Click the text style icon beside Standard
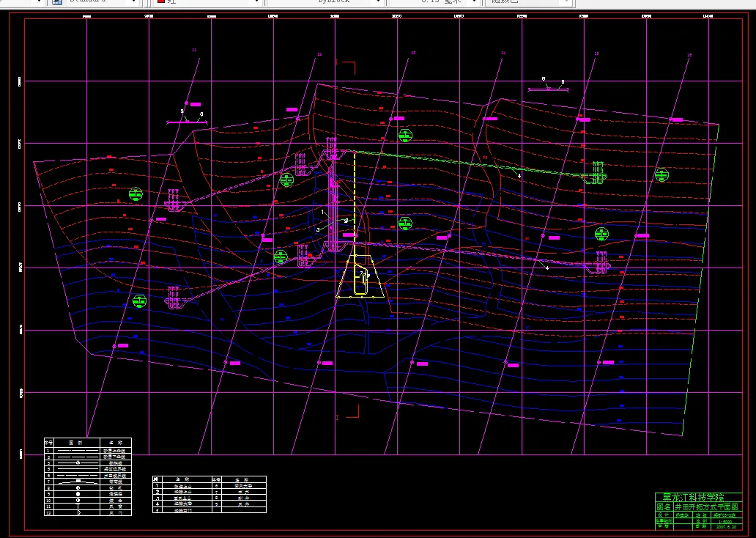 click(x=56, y=2)
